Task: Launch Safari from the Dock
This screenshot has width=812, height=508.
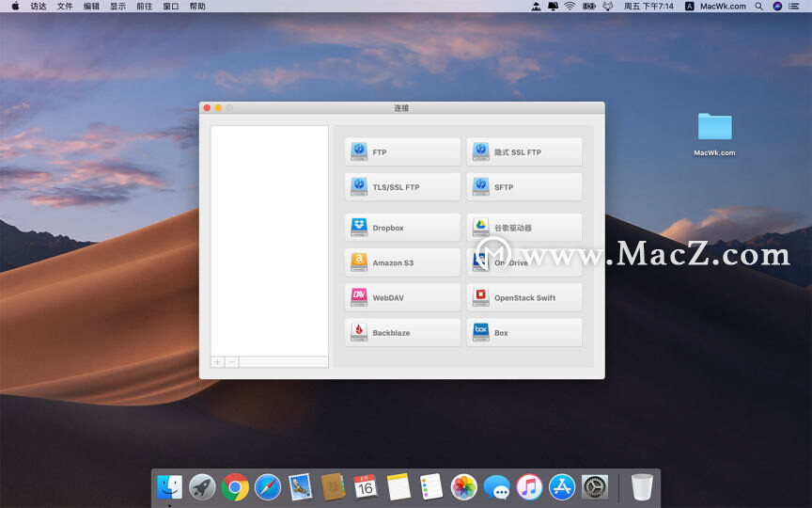Action: pyautogui.click(x=268, y=486)
